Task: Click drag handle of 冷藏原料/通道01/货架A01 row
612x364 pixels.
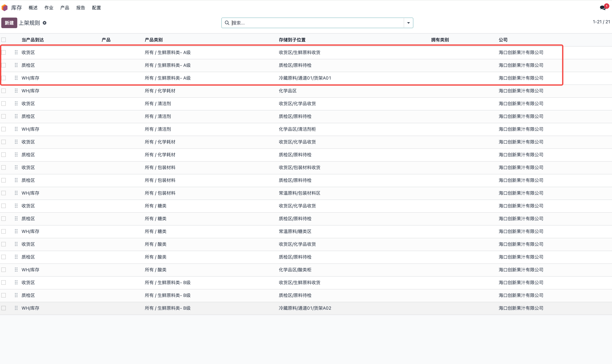Action: pos(16,78)
